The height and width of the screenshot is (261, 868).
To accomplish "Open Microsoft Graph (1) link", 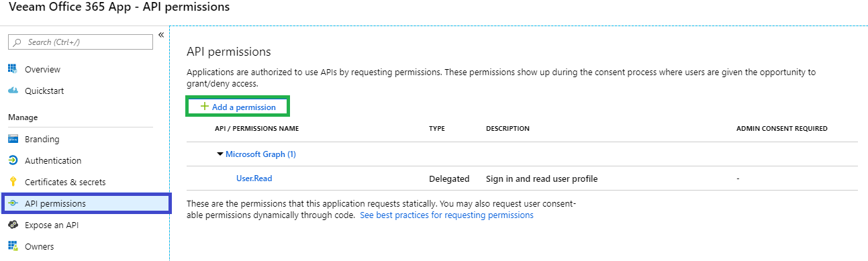I will point(260,154).
